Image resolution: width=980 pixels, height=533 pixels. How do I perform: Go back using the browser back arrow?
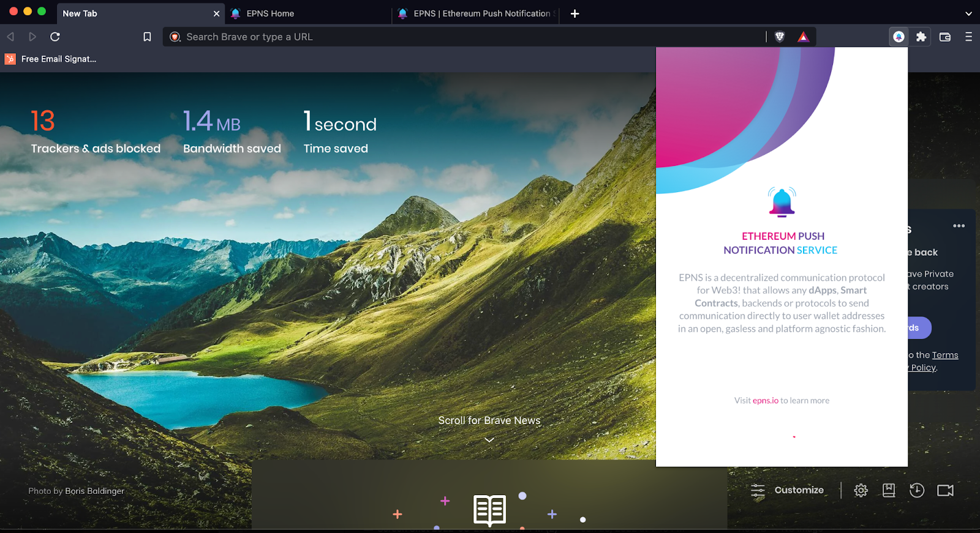click(10, 37)
